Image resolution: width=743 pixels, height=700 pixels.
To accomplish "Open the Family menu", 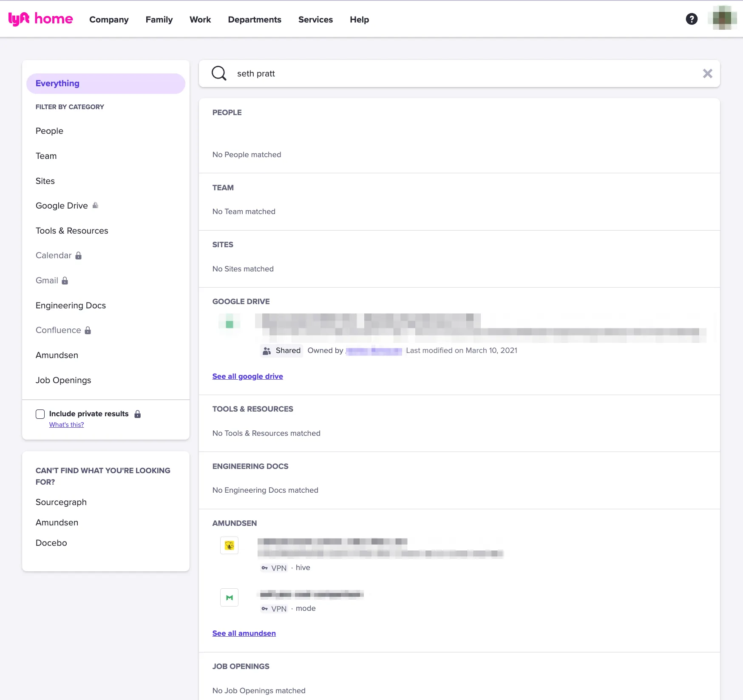I will [x=159, y=20].
